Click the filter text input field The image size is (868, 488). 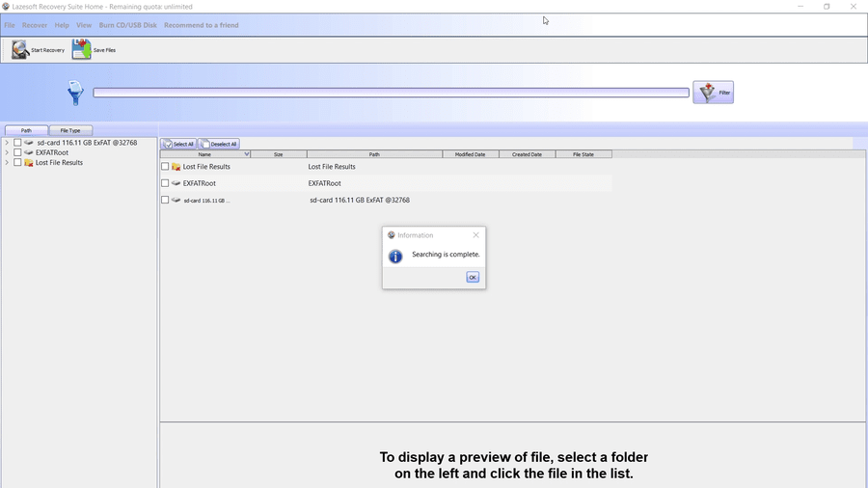click(x=391, y=93)
